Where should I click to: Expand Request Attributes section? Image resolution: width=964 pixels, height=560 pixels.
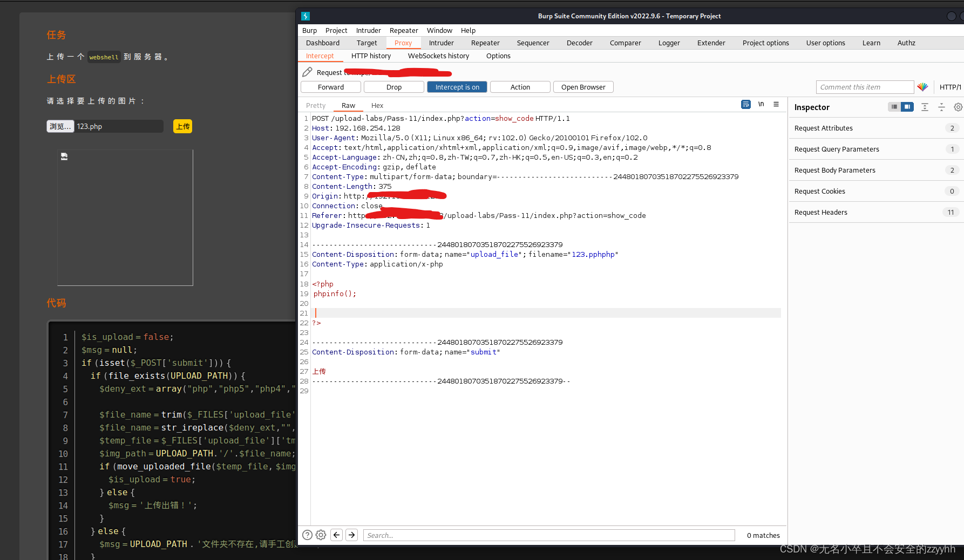tap(876, 128)
